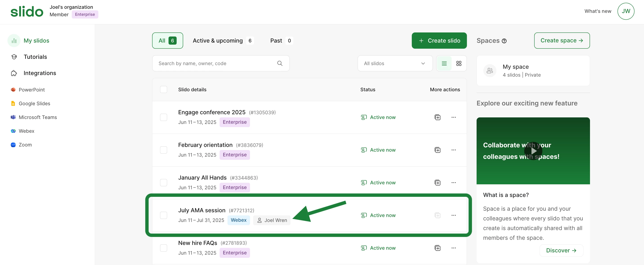Go to My slidos

pos(36,41)
